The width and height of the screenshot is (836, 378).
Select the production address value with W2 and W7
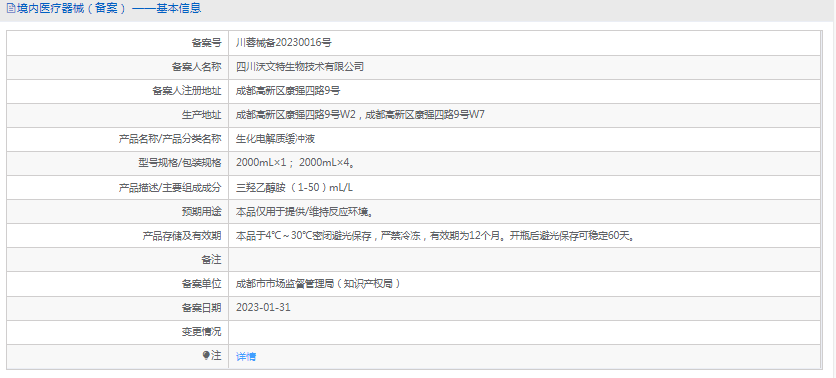pos(360,115)
